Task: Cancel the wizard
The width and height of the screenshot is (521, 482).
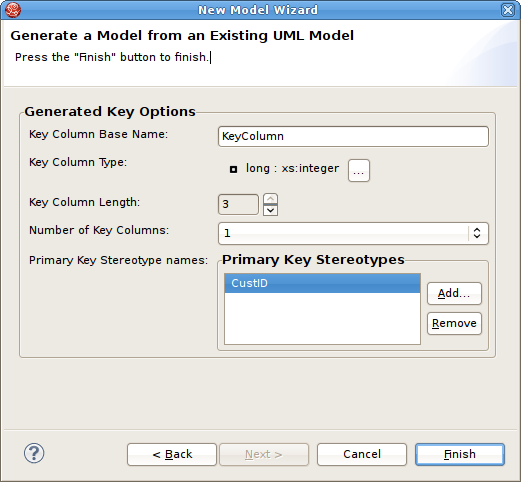Action: point(362,454)
